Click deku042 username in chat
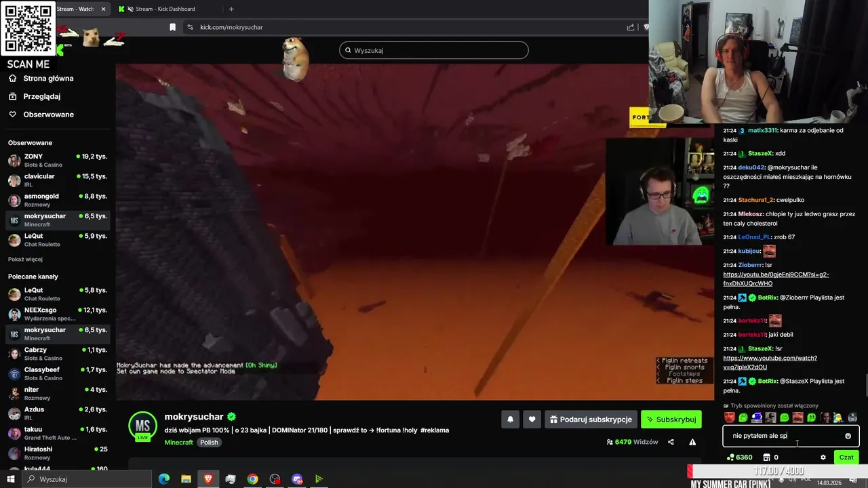Screen dimensions: 868x488 pos(751,167)
